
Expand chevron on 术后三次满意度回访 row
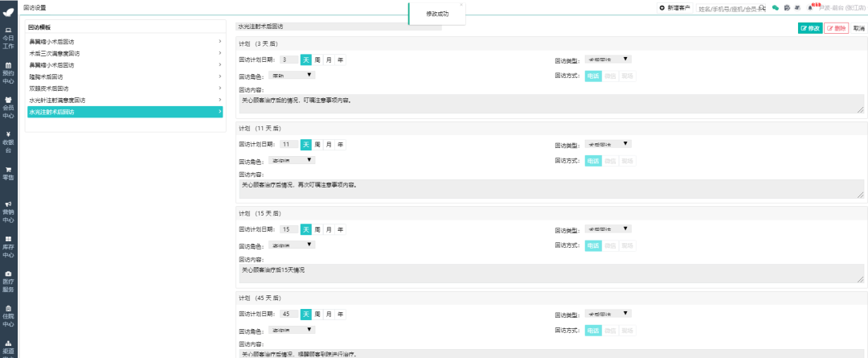pyautogui.click(x=219, y=53)
